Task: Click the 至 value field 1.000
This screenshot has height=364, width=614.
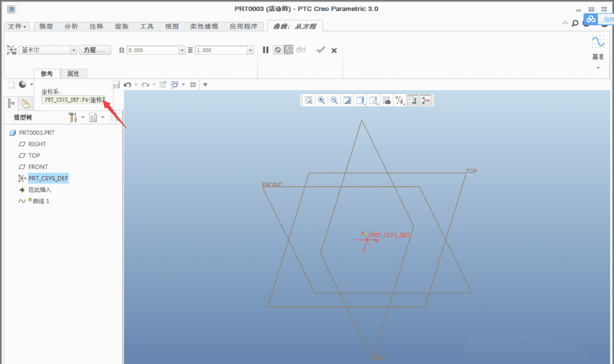Action: tap(221, 50)
